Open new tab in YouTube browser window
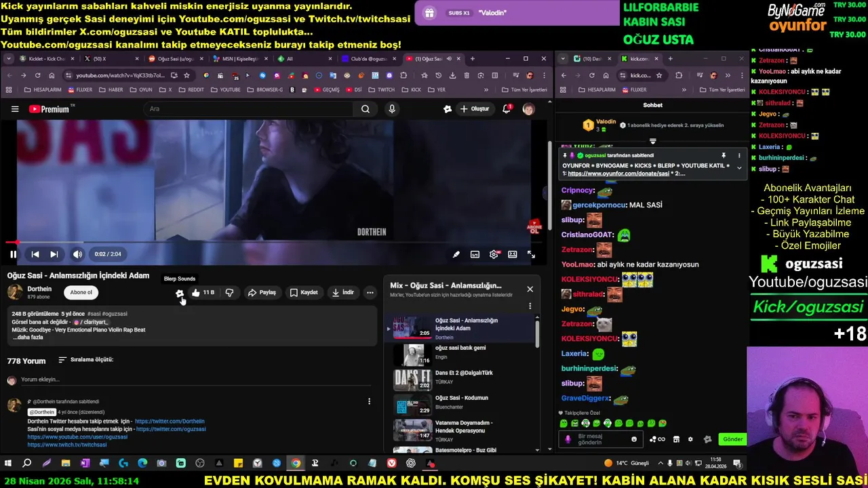 click(473, 59)
